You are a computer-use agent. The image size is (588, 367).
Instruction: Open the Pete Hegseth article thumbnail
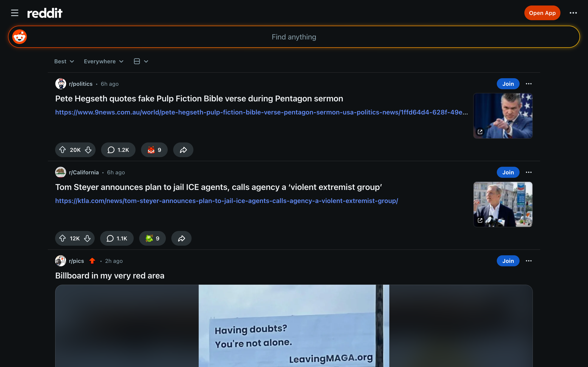(x=503, y=116)
